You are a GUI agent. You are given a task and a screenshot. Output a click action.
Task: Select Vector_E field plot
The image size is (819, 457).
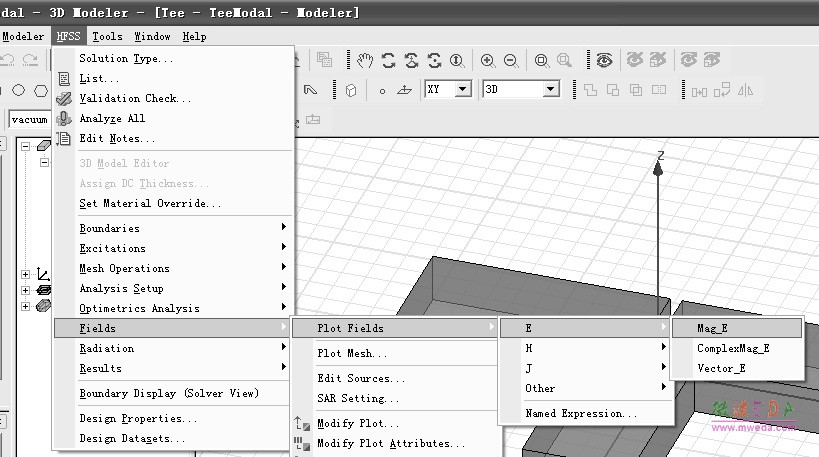point(737,368)
